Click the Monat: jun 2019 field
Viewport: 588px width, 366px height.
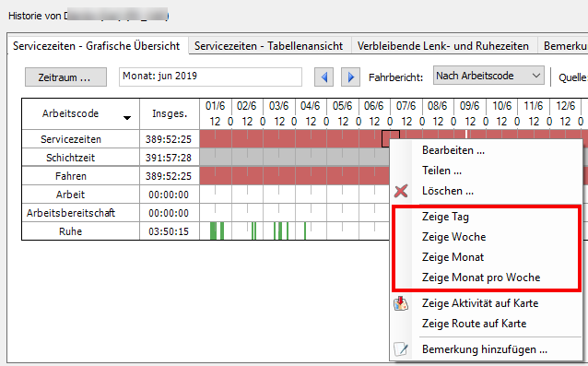point(210,77)
